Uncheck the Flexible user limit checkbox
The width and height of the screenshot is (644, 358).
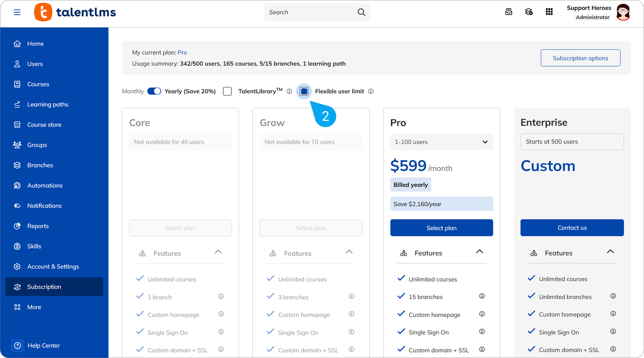[304, 91]
